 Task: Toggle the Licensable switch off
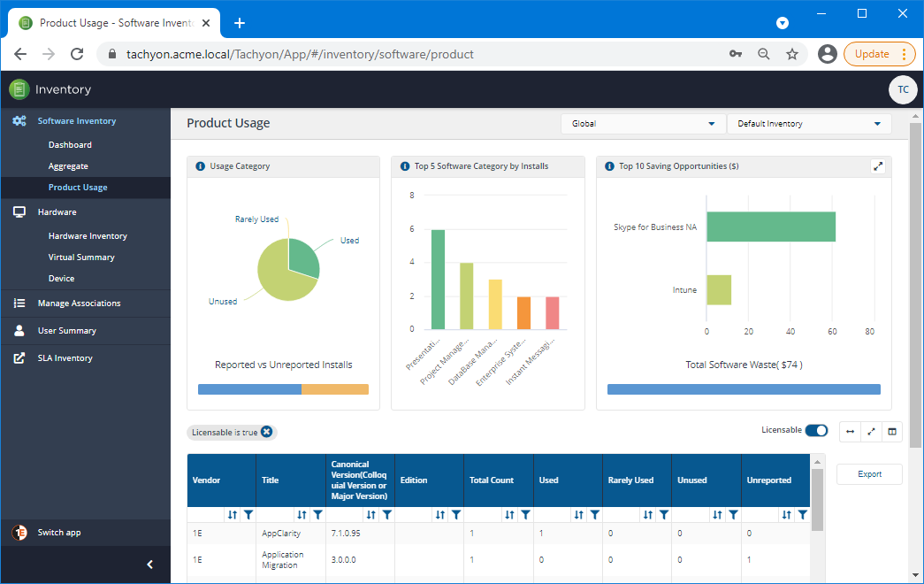point(817,430)
